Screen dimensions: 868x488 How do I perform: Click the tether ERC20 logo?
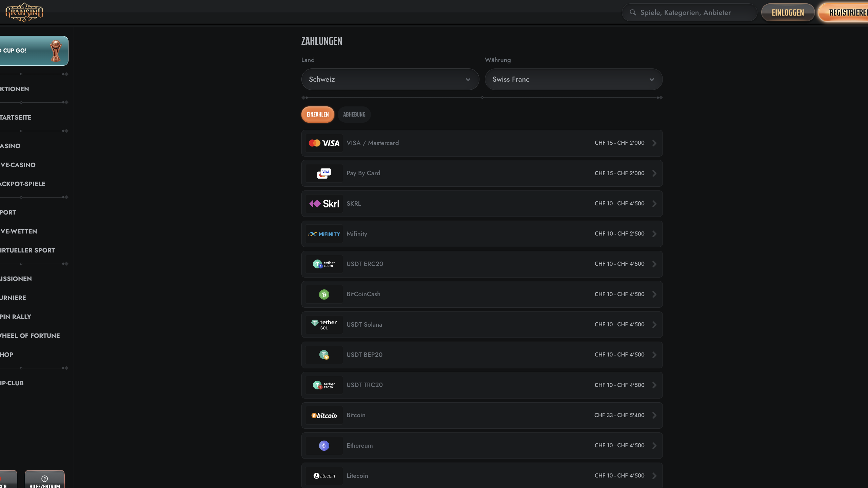[x=324, y=264]
